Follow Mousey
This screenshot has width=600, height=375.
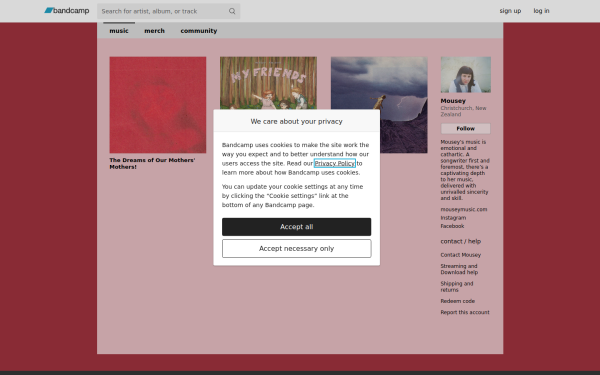point(465,129)
